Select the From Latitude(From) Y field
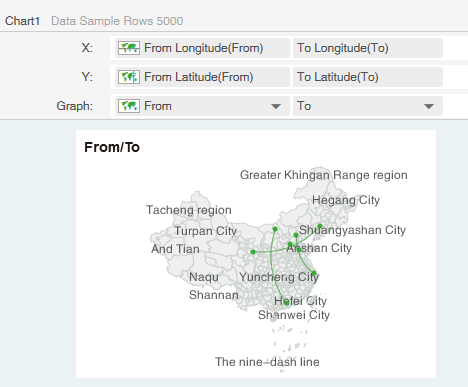Viewport: 468px width, 387px height. click(202, 77)
